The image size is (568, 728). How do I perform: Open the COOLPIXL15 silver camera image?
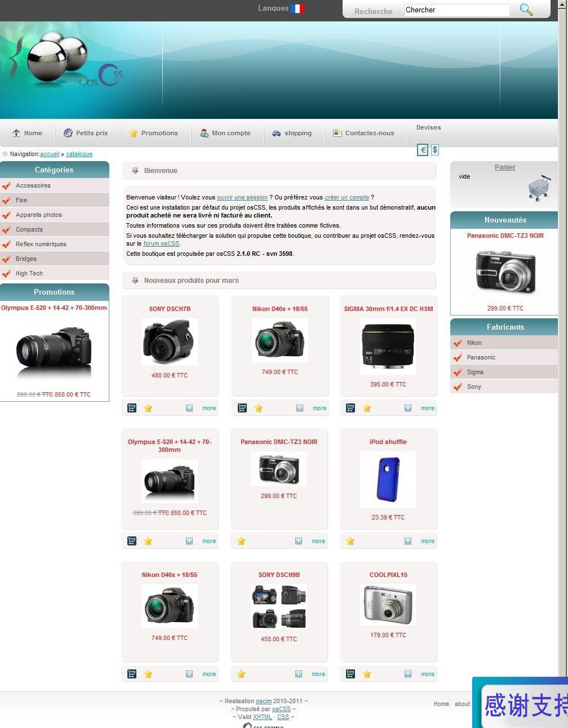[x=388, y=605]
